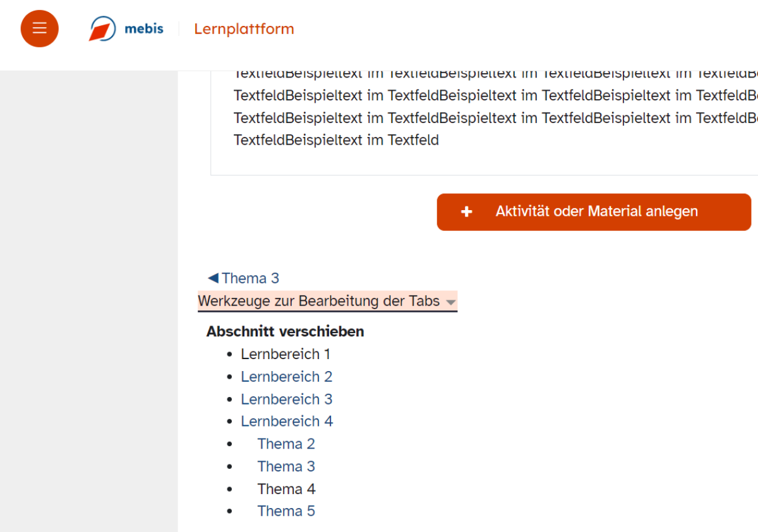Image resolution: width=758 pixels, height=532 pixels.
Task: Click the Abschnitt verschieben heading
Action: (x=284, y=331)
